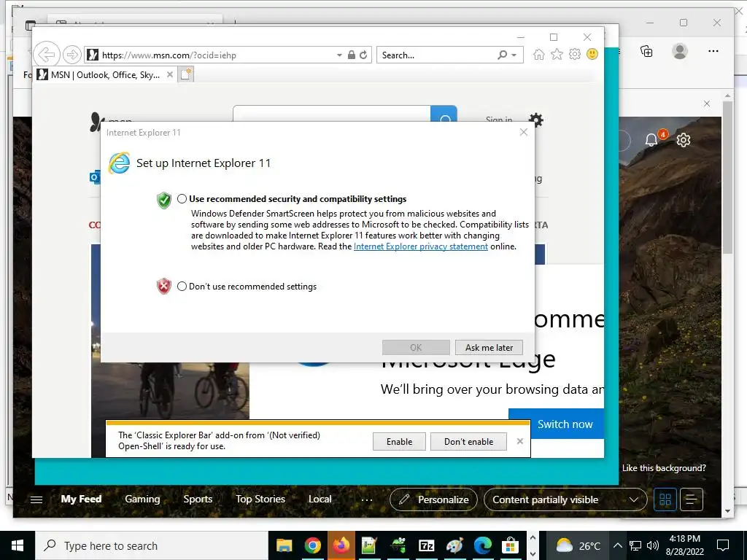Open the IE Home icon

click(x=538, y=54)
